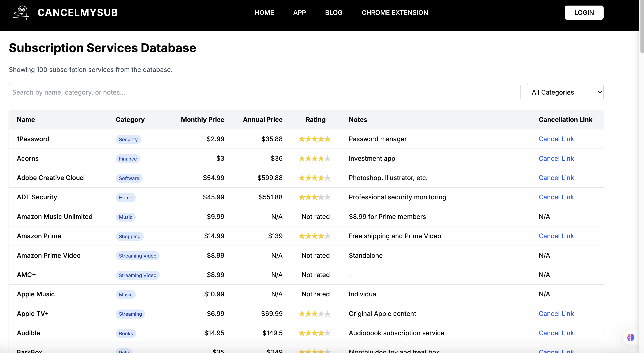The width and height of the screenshot is (644, 353).
Task: Open the HOME navigation item
Action: coord(264,12)
